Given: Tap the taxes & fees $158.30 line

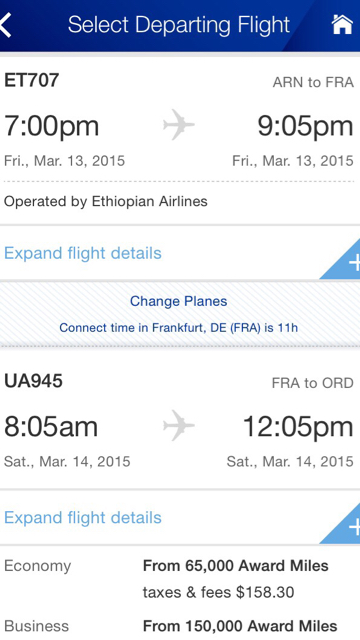Looking at the screenshot, I should click(218, 592).
